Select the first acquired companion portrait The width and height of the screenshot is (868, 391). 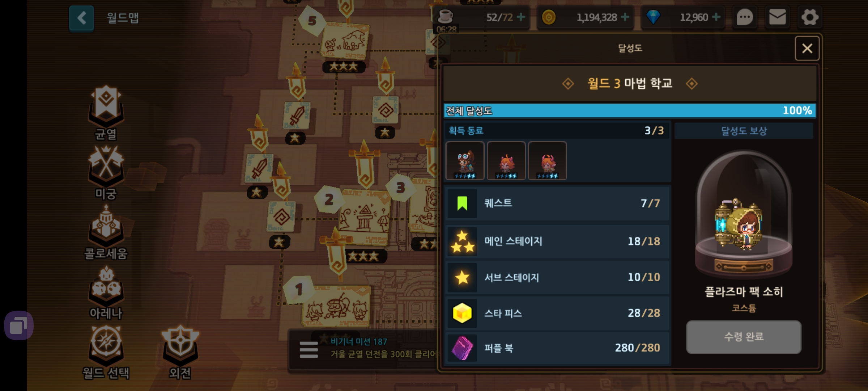click(465, 161)
